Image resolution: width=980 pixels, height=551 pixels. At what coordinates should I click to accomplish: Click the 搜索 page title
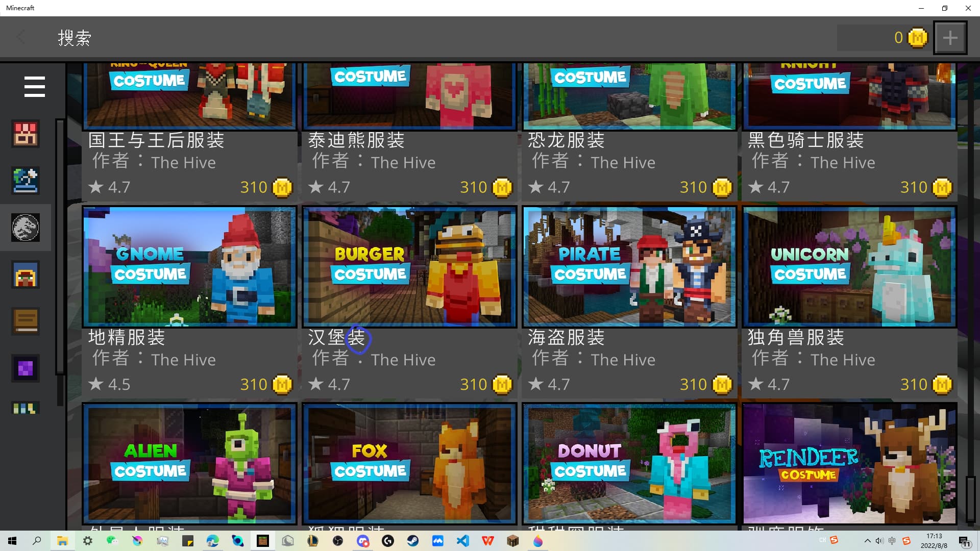(x=75, y=38)
